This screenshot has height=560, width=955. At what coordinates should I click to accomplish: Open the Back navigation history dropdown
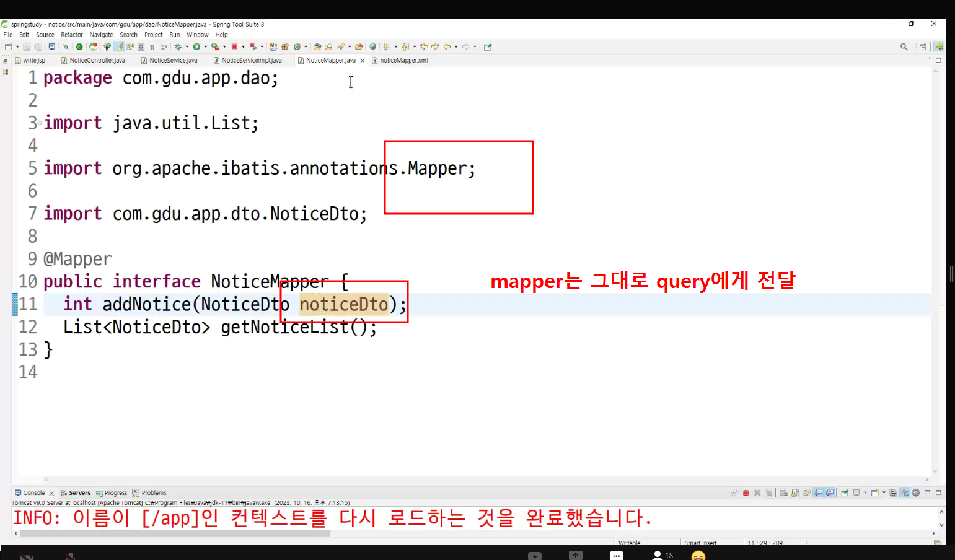tap(456, 46)
